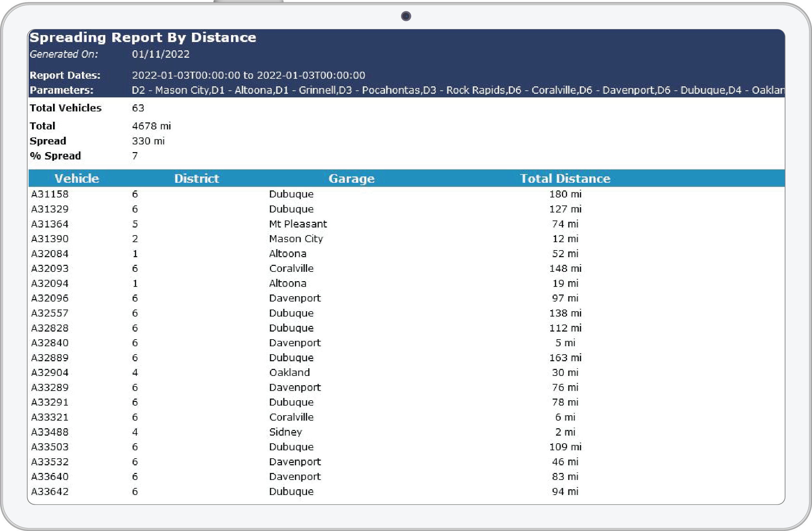Click the 127 mi distance cell

point(565,209)
